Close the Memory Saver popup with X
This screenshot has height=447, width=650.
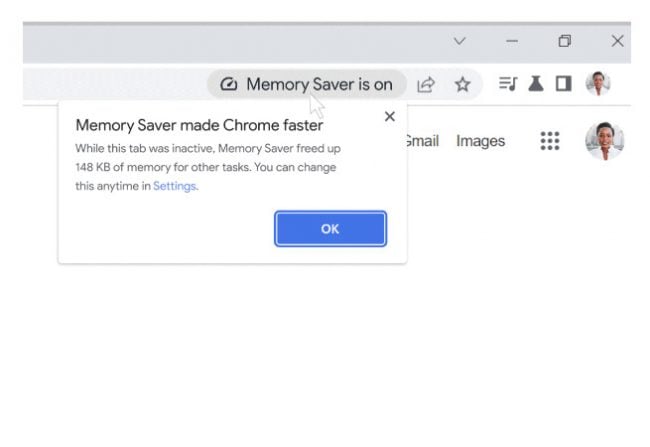390,117
